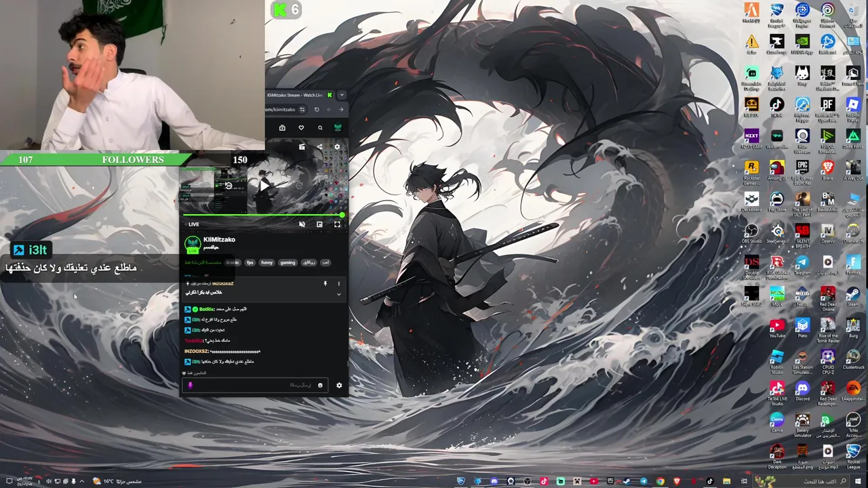The width and height of the screenshot is (868, 488).
Task: Select the 'funny' stream tag
Action: coord(267,262)
